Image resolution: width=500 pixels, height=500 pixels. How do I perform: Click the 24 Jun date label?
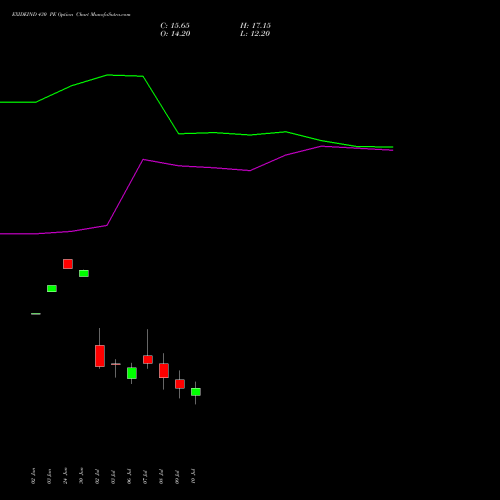tap(65, 476)
